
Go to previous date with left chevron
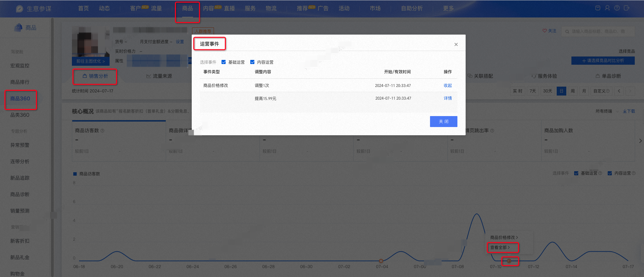pyautogui.click(x=619, y=91)
